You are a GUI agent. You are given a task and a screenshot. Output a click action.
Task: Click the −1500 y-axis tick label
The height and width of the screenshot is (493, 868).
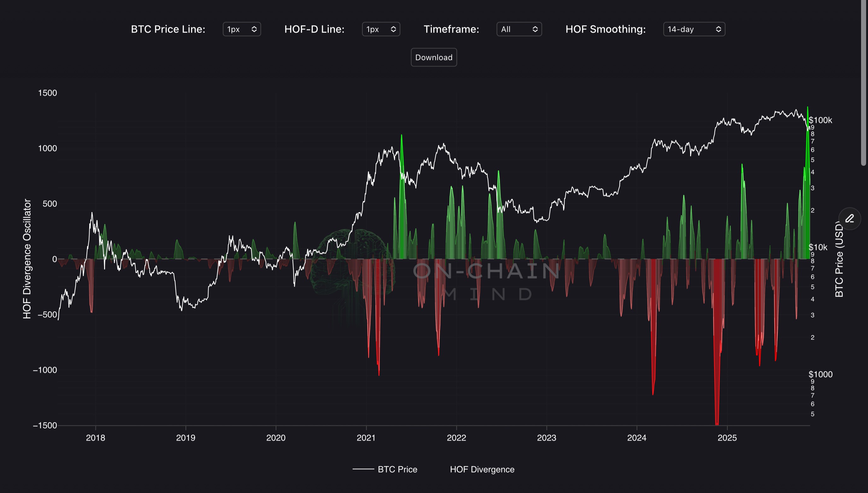coord(45,425)
